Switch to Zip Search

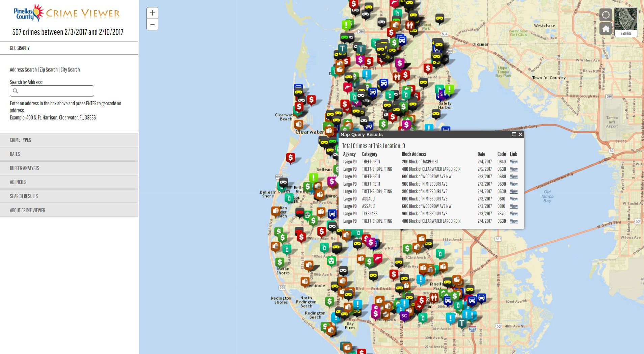[49, 70]
